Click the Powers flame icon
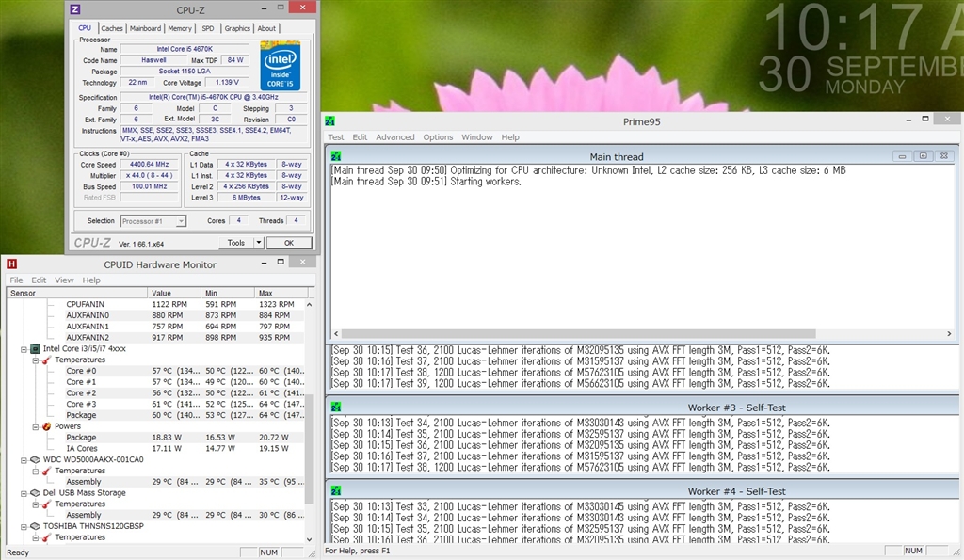 pyautogui.click(x=46, y=426)
